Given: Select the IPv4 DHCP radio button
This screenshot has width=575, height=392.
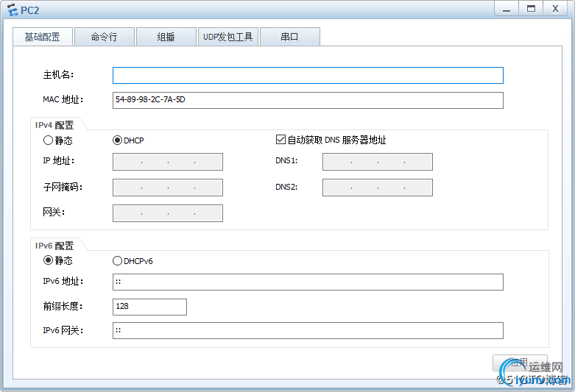Looking at the screenshot, I should click(117, 140).
